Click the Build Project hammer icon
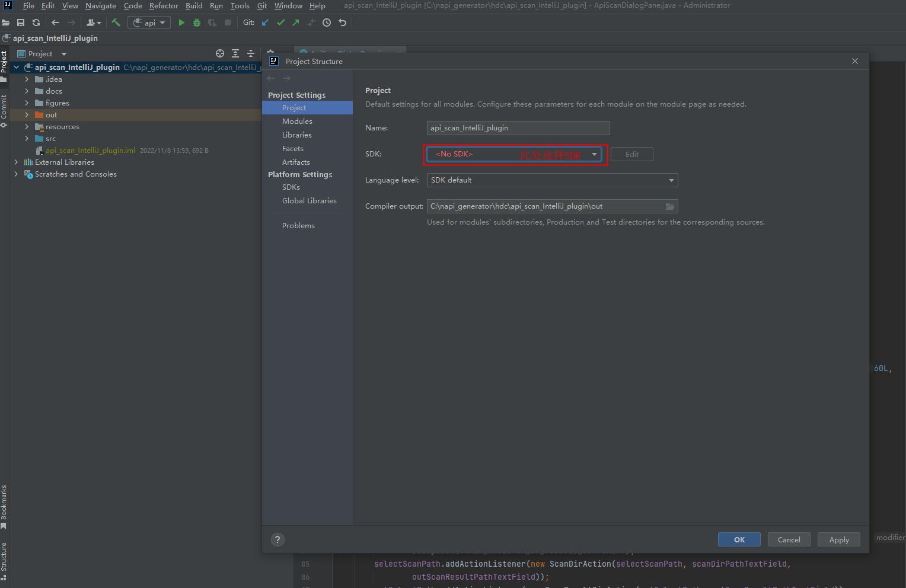The image size is (906, 588). [x=116, y=23]
